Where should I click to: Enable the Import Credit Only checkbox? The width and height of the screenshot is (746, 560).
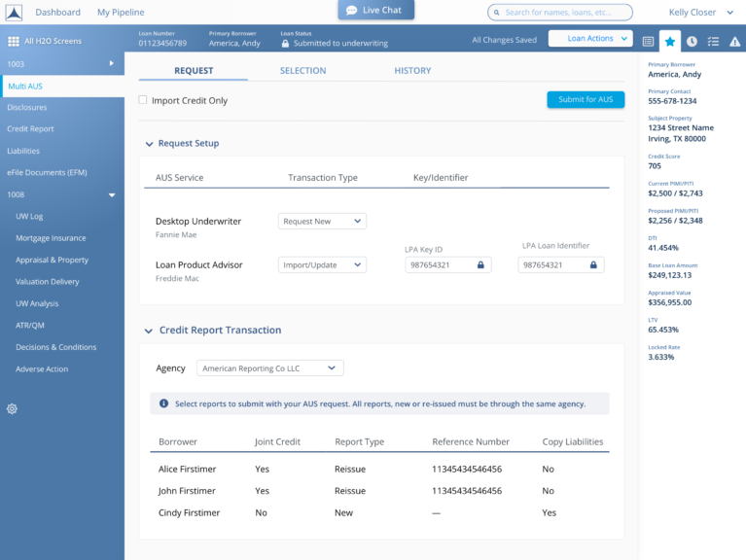click(x=143, y=100)
